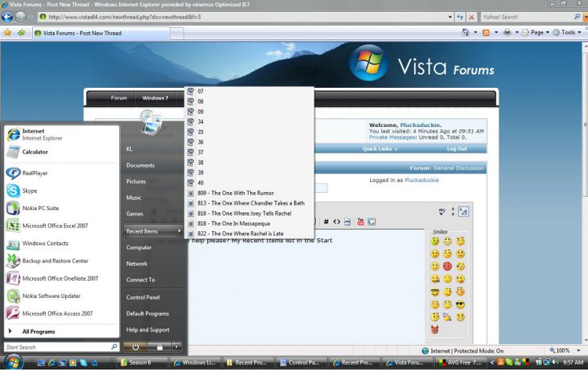588x370 pixels.
Task: Stop loading with red X button
Action: [x=472, y=17]
